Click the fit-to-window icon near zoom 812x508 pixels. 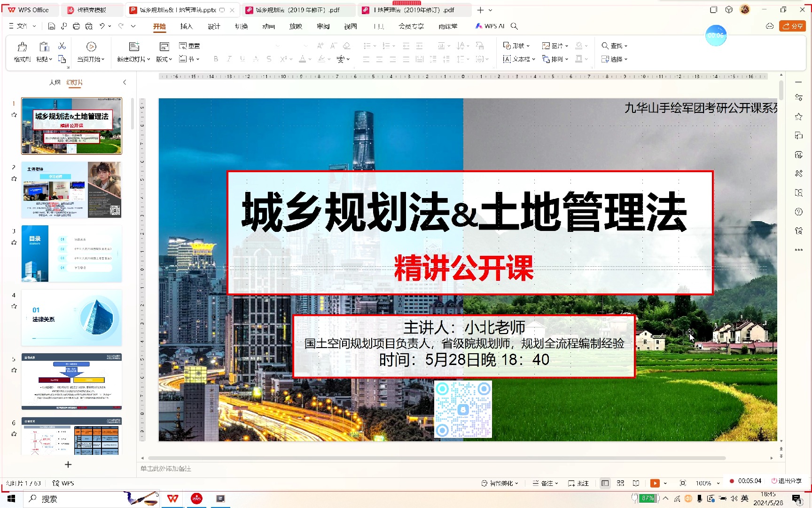click(x=683, y=483)
